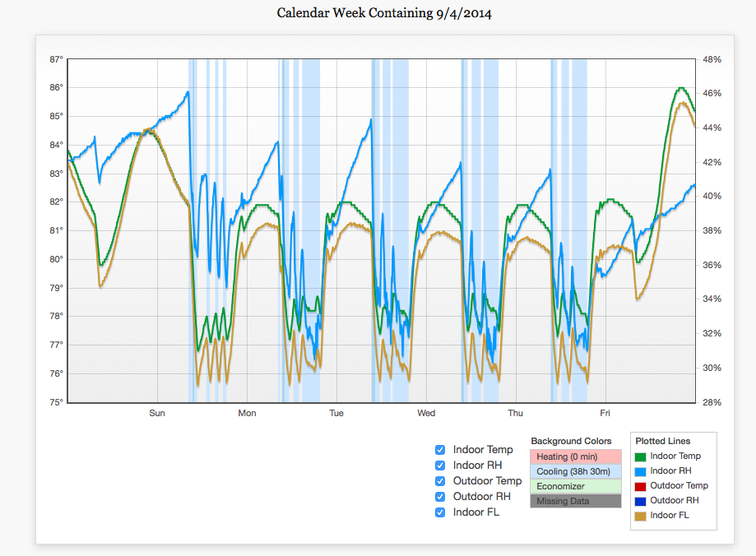Screen dimensions: 756x556
Task: Click the dark blue Outdoor RH legend swatch
Action: coord(641,501)
